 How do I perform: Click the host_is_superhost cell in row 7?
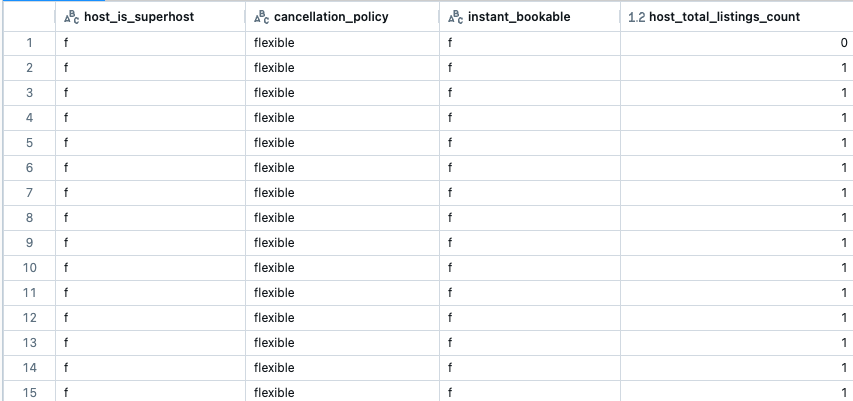coord(150,193)
